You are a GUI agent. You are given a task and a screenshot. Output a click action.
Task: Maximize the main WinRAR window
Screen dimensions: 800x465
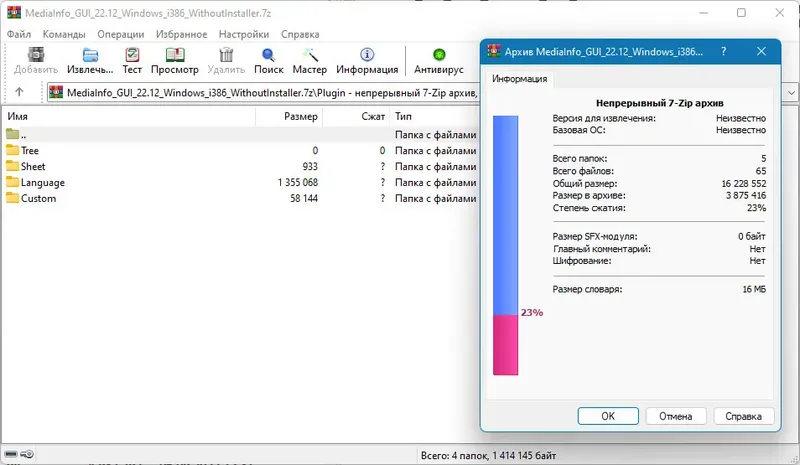(x=741, y=13)
